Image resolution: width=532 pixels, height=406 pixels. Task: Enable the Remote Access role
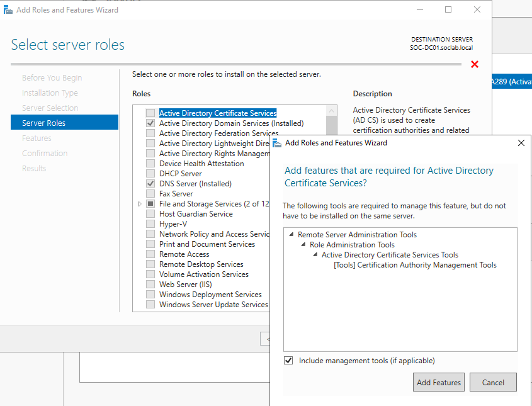(150, 254)
